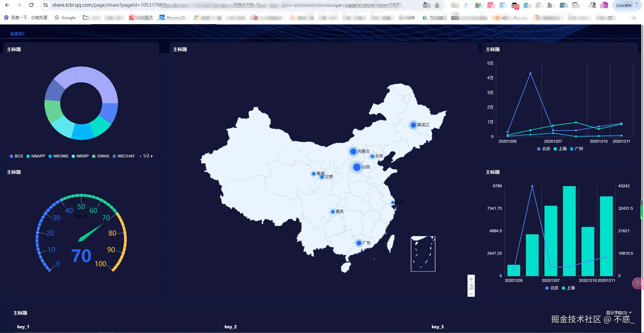Click the key_1 table column header
Viewport: 644px width, 333px height.
point(23,327)
